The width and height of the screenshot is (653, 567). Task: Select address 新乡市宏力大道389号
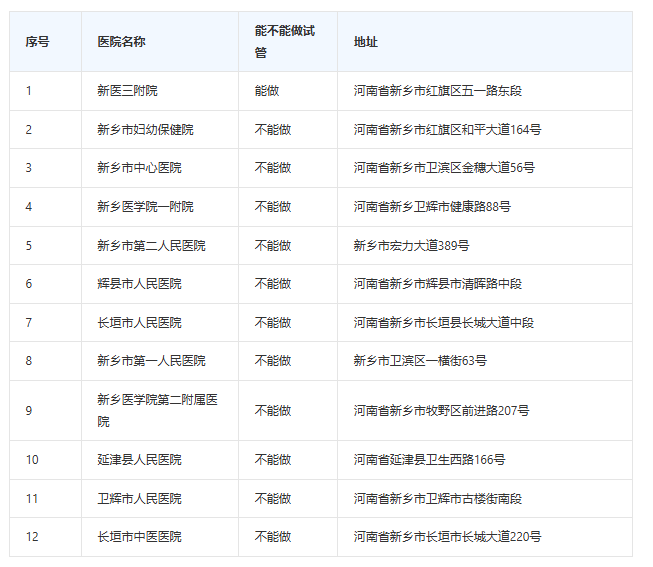pyautogui.click(x=411, y=245)
